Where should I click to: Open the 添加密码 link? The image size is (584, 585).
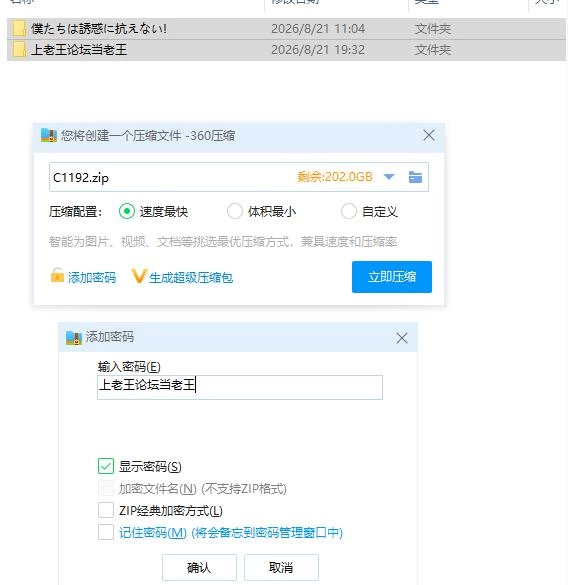click(x=92, y=278)
